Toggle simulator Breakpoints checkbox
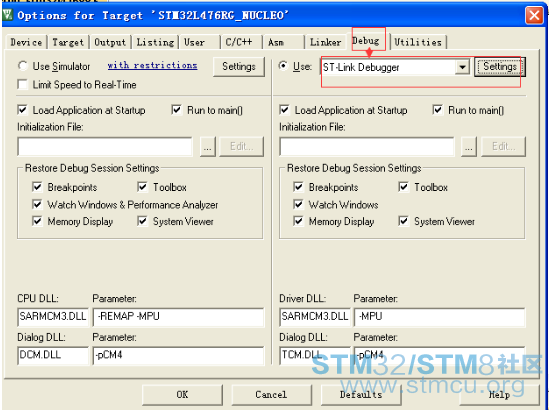This screenshot has width=549, height=410. [37, 187]
